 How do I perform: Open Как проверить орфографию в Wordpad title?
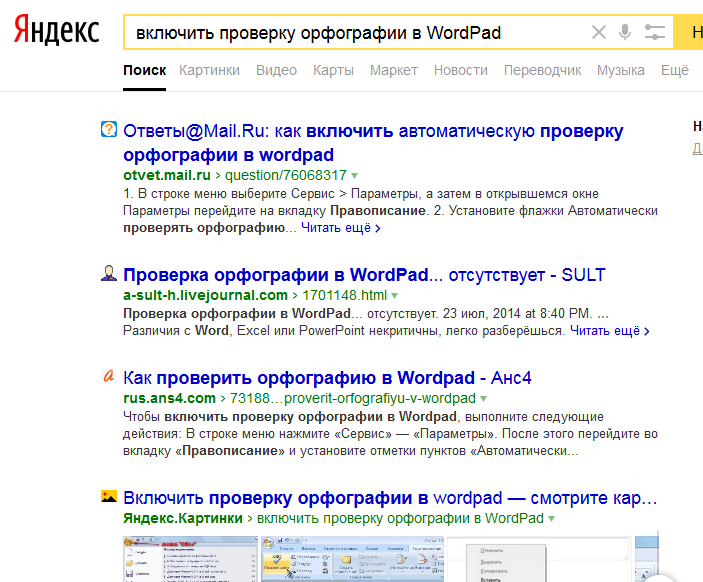(327, 378)
